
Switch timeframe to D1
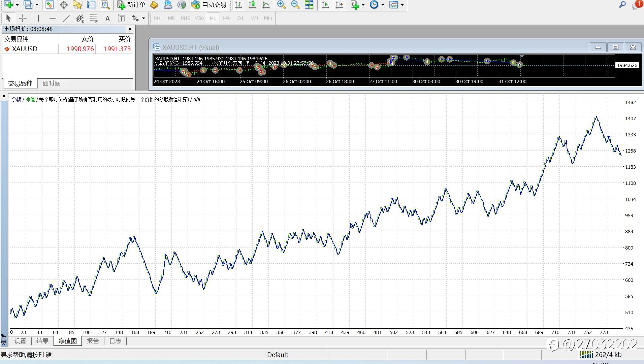point(240,18)
